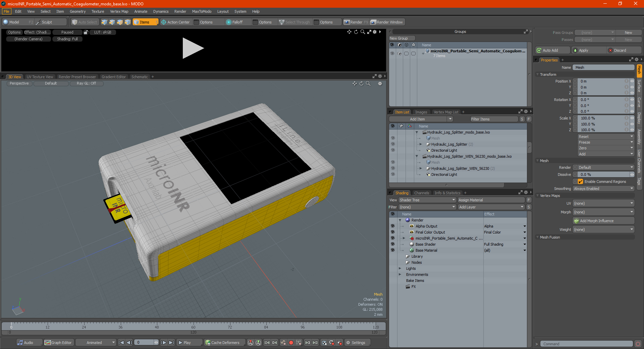The height and width of the screenshot is (349, 644).
Task: Open Action Center tool
Action: 175,22
